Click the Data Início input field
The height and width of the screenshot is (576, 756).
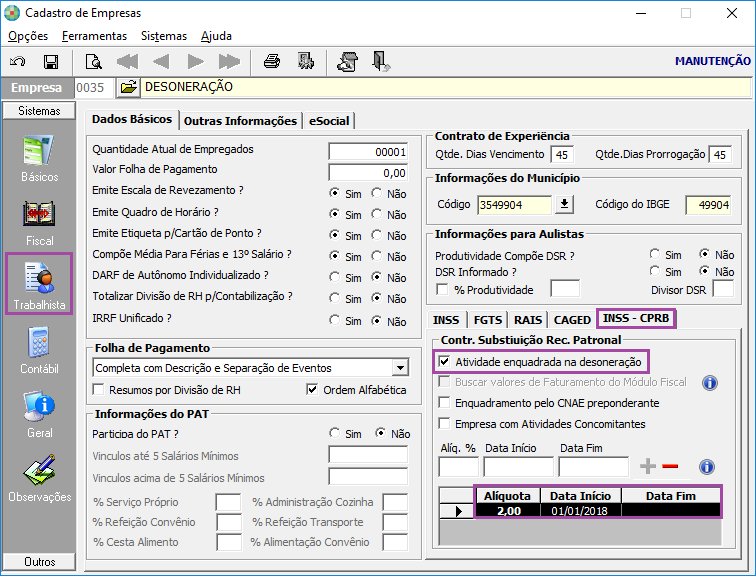[519, 467]
